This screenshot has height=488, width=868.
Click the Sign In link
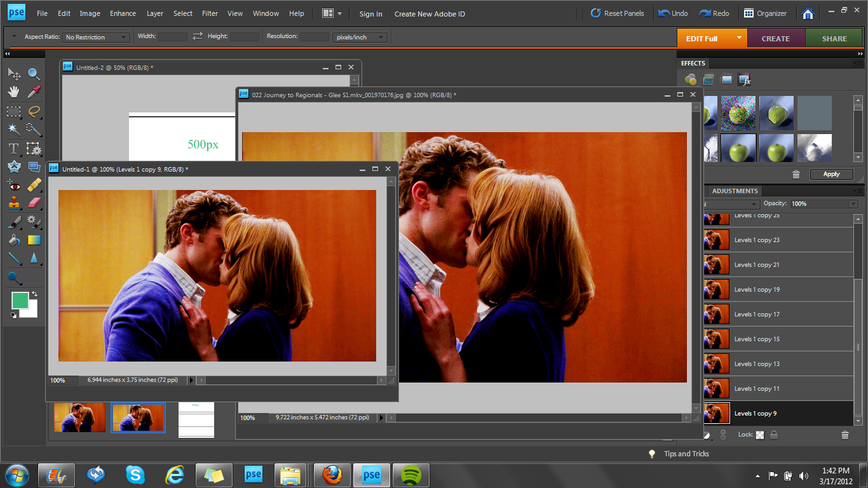tap(370, 14)
